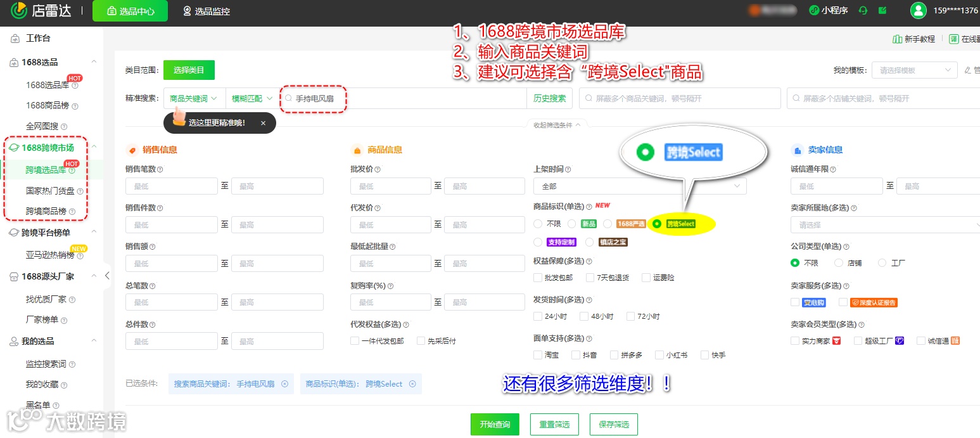Select the 新品 product label radio
980x438 pixels.
(572, 224)
